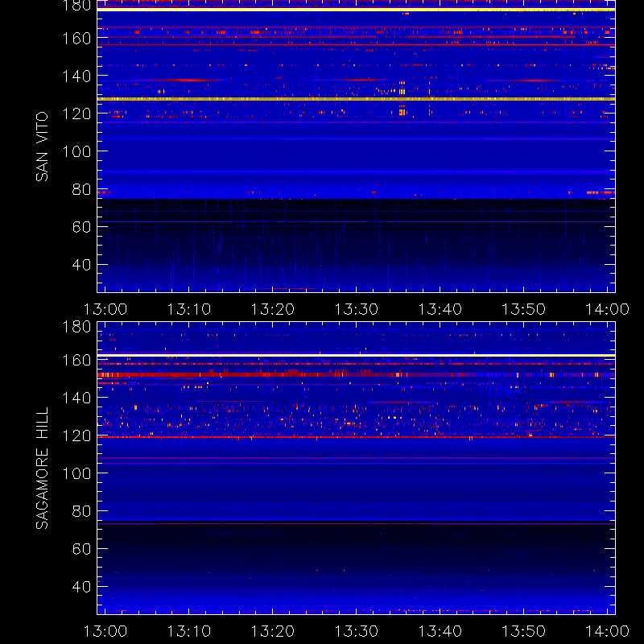Image resolution: width=644 pixels, height=644 pixels.
Task: Select the 60 tick label on SAN VITO plot
Action: pos(81,227)
